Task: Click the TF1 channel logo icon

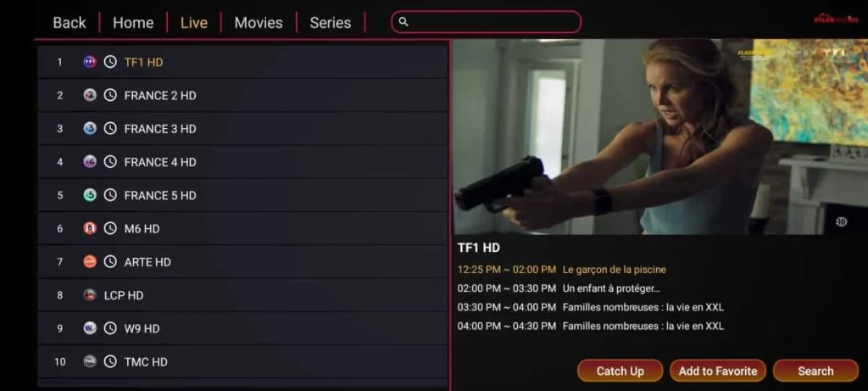Action: (x=90, y=62)
